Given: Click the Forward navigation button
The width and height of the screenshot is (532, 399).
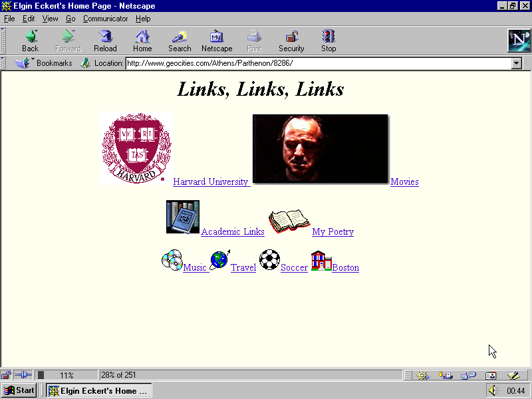Looking at the screenshot, I should (68, 41).
